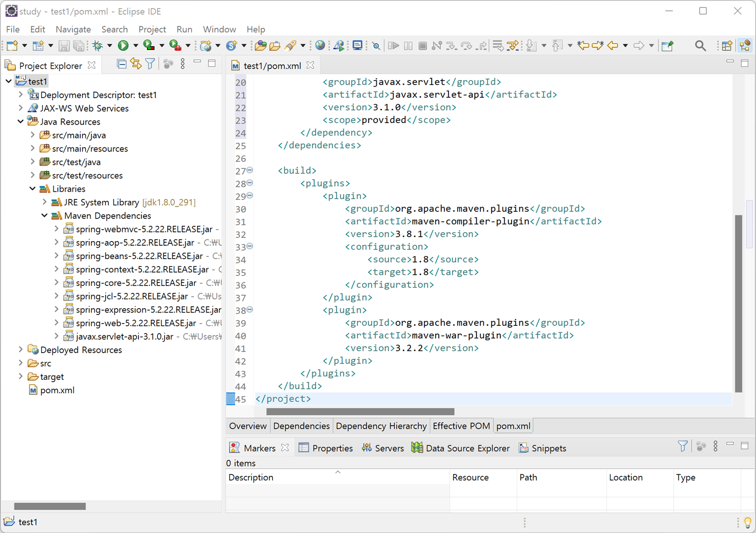Viewport: 756px width, 533px height.
Task: Switch to the Java EE perspective icon
Action: (x=745, y=46)
